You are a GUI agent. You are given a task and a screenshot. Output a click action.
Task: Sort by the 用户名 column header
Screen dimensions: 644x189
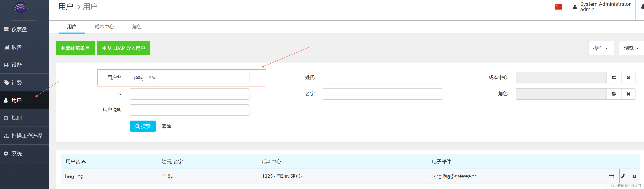[x=75, y=161]
